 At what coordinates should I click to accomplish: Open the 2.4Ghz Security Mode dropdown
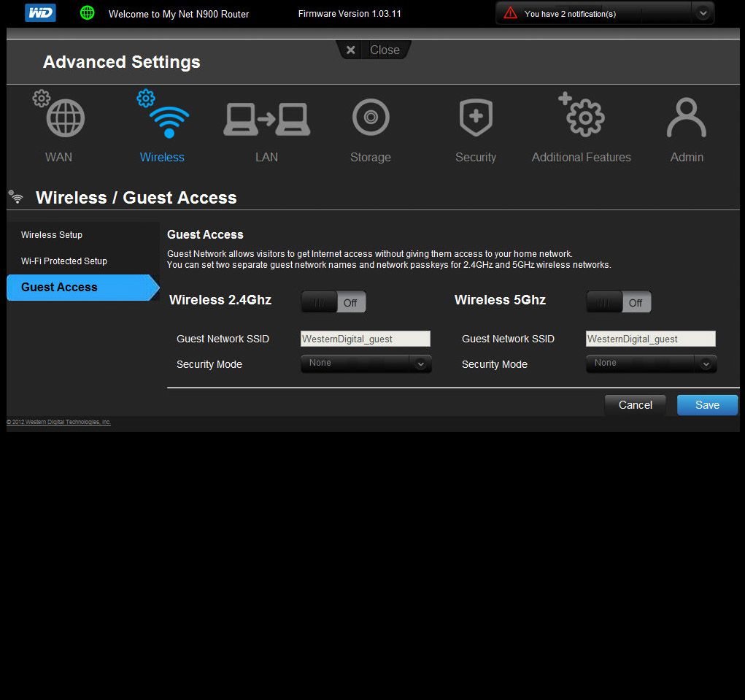366,364
